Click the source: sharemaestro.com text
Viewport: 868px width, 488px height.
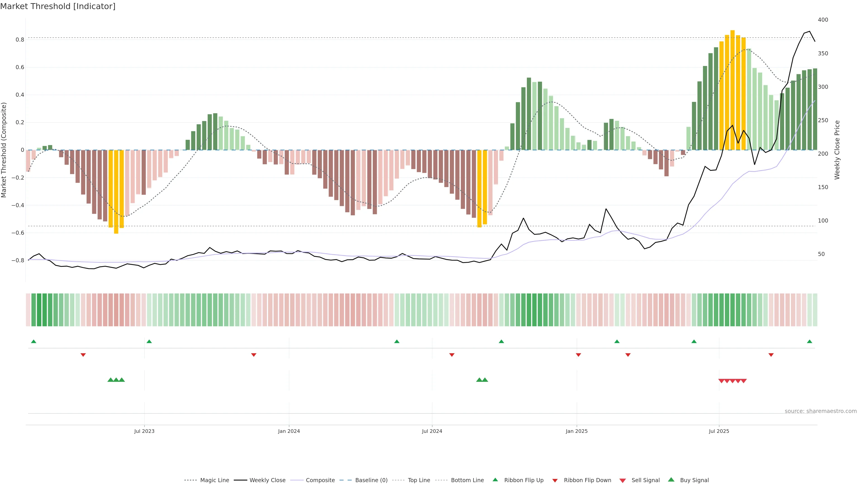coord(821,411)
